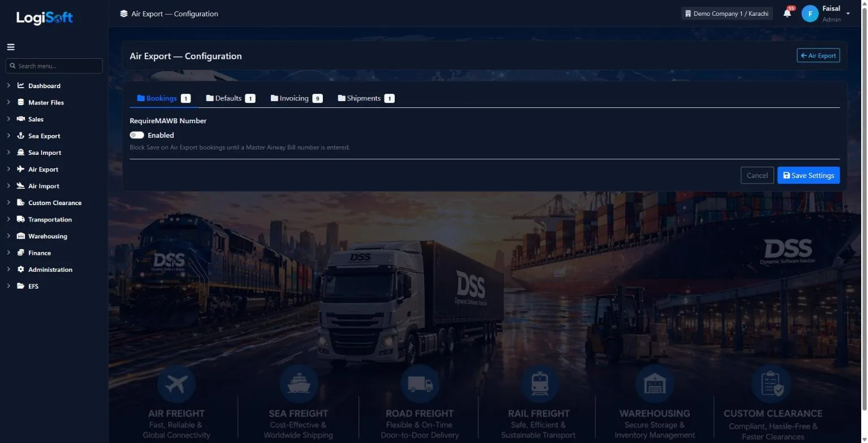
Task: Open the Warehousing menu item
Action: (47, 236)
